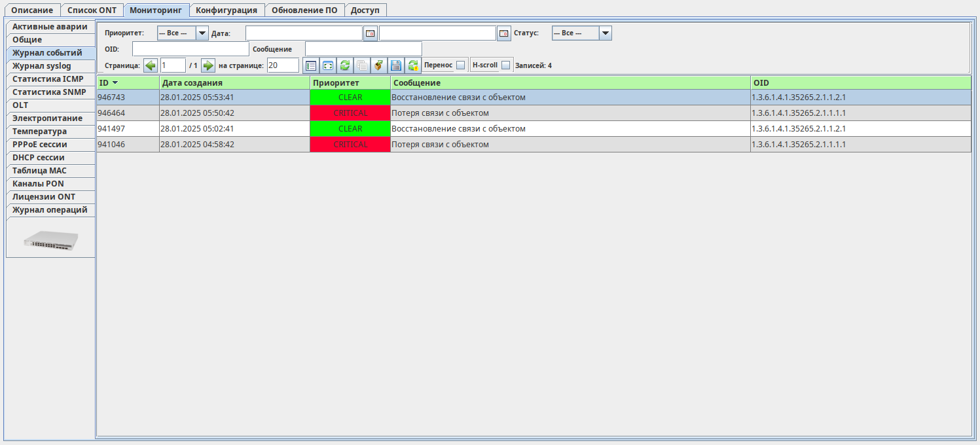
Task: Open Журнал операций in the sidebar
Action: point(50,210)
